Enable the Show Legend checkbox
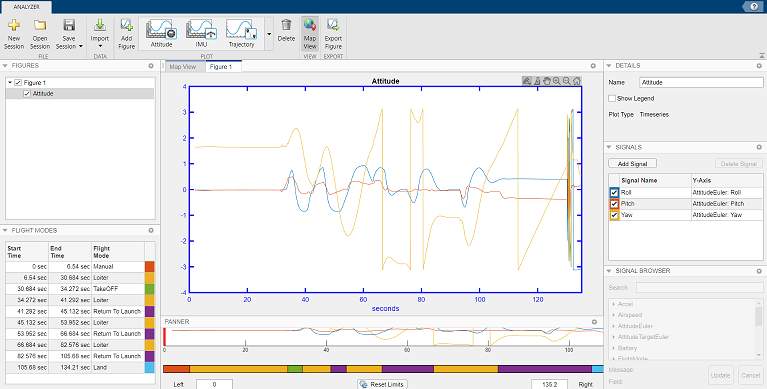Image resolution: width=767 pixels, height=389 pixels. pos(612,98)
